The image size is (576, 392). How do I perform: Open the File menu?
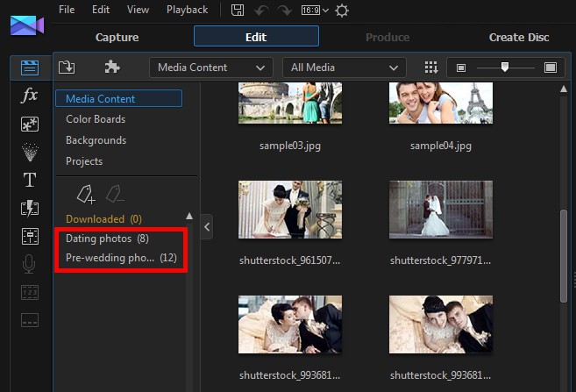(x=67, y=10)
